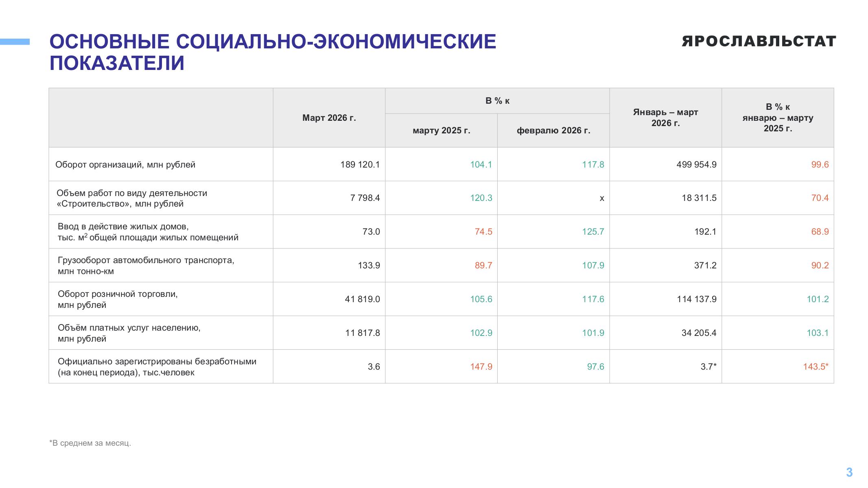Select the февралю 2026 г. subheader cell
This screenshot has width=868, height=488.
(553, 131)
